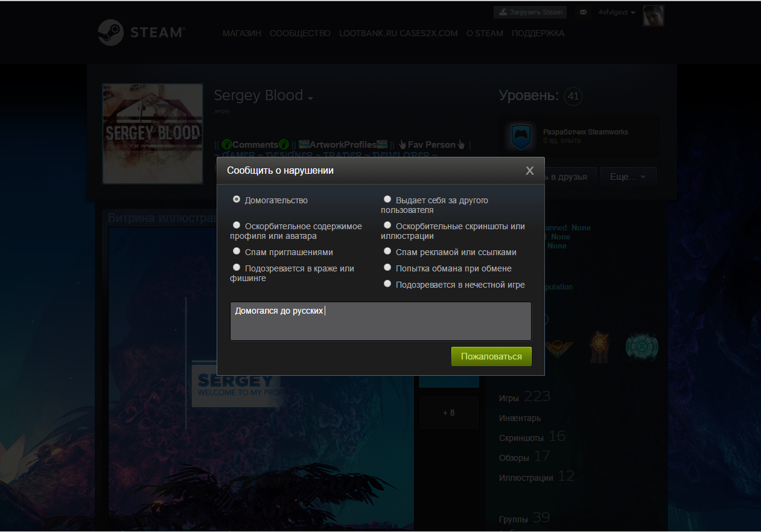Select Подозревается в краже или фишинге option
This screenshot has width=761, height=532.
pyautogui.click(x=237, y=267)
